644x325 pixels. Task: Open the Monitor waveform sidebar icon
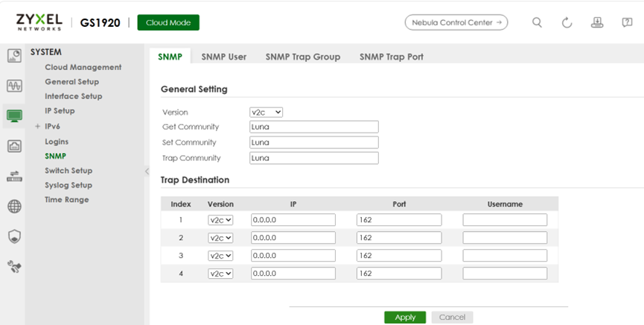click(x=14, y=86)
